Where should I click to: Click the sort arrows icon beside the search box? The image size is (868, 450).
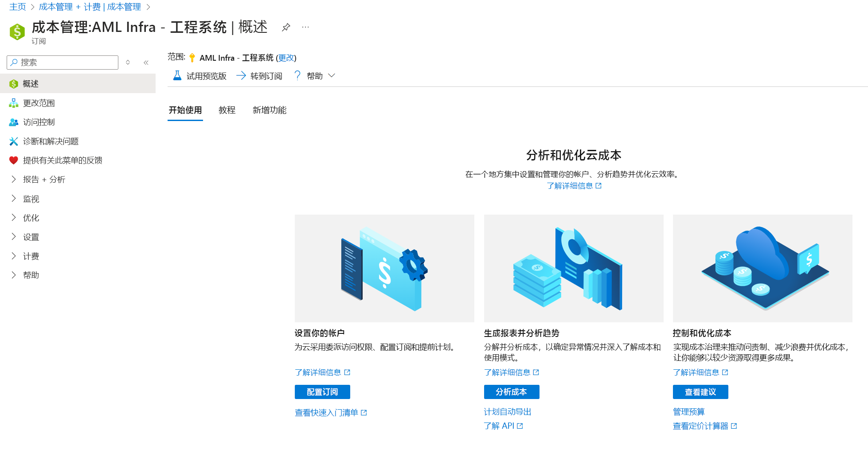tap(128, 63)
